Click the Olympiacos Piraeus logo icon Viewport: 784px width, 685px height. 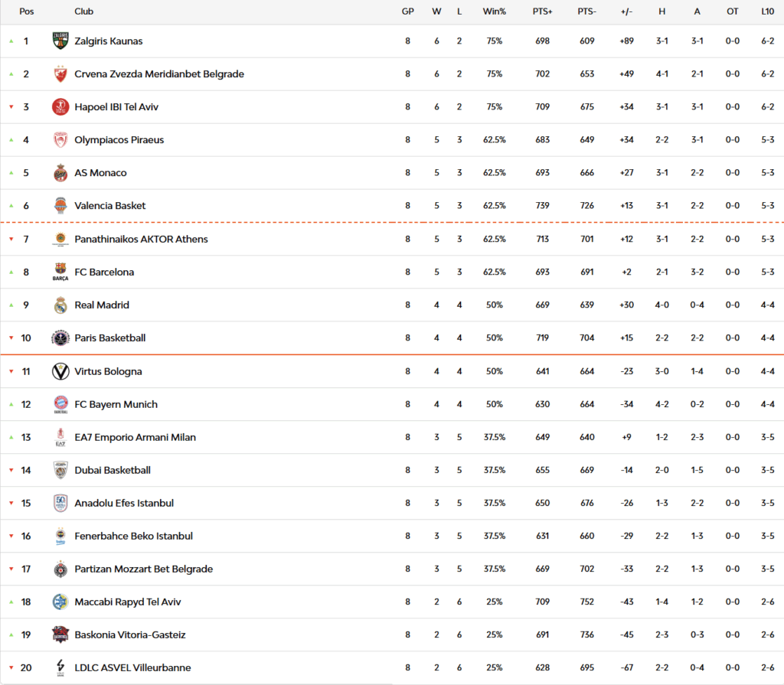point(60,140)
